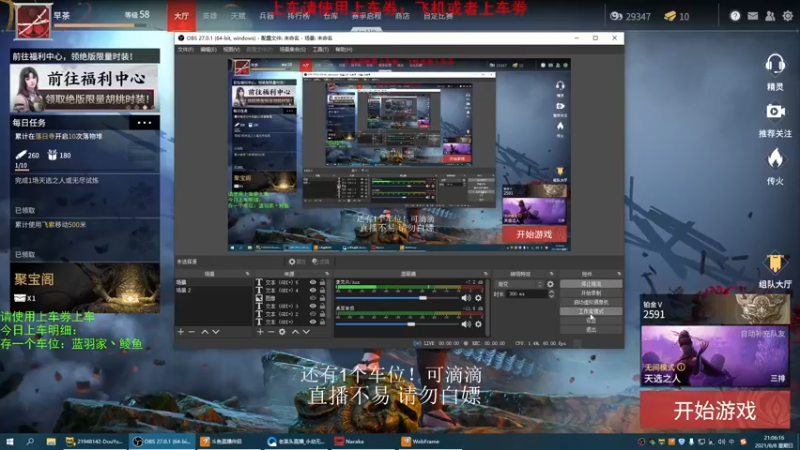Open daily tasks three-dots menu
Image resolution: width=800 pixels, height=450 pixels.
[x=144, y=122]
